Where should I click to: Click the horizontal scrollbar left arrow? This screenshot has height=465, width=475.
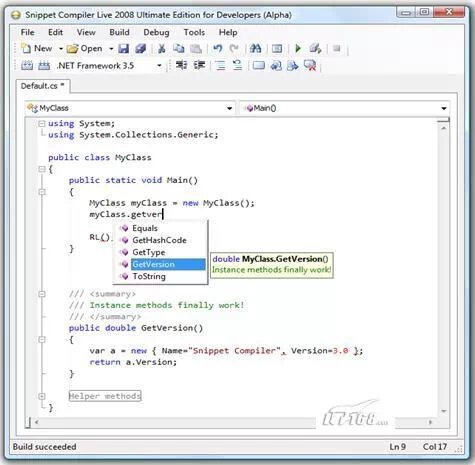(x=37, y=422)
